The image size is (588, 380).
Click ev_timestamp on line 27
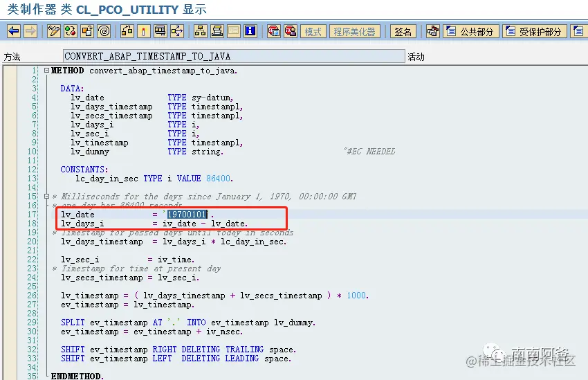click(90, 305)
